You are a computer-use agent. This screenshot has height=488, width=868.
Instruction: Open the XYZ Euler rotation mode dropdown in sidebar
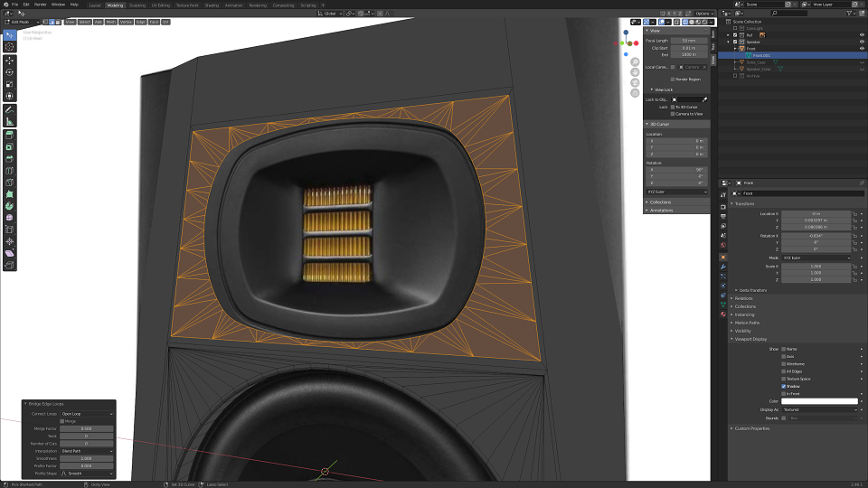(x=677, y=192)
